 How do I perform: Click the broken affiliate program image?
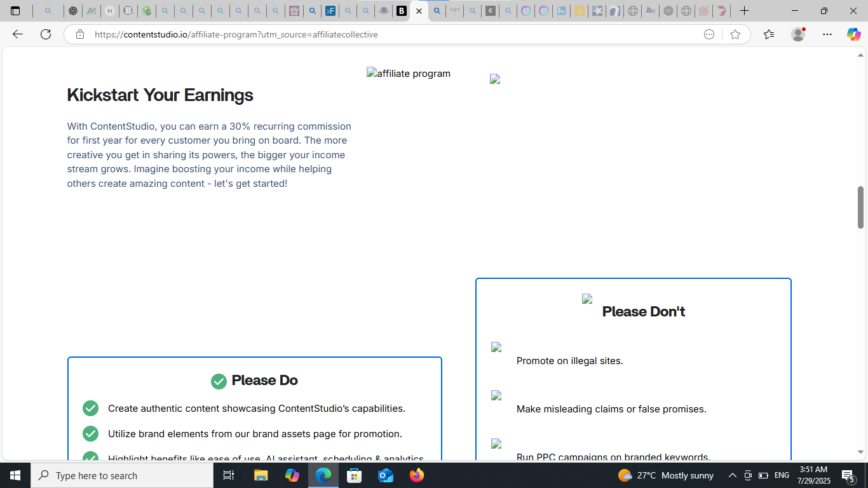409,74
